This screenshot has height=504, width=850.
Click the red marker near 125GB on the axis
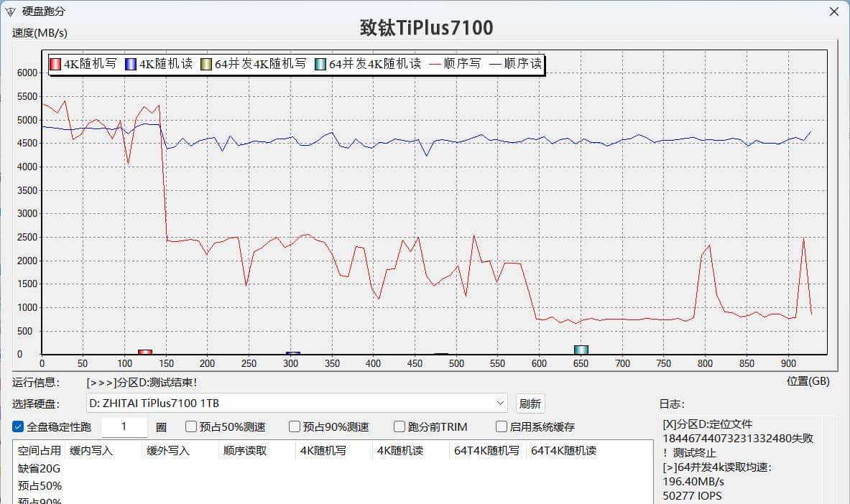pos(146,352)
